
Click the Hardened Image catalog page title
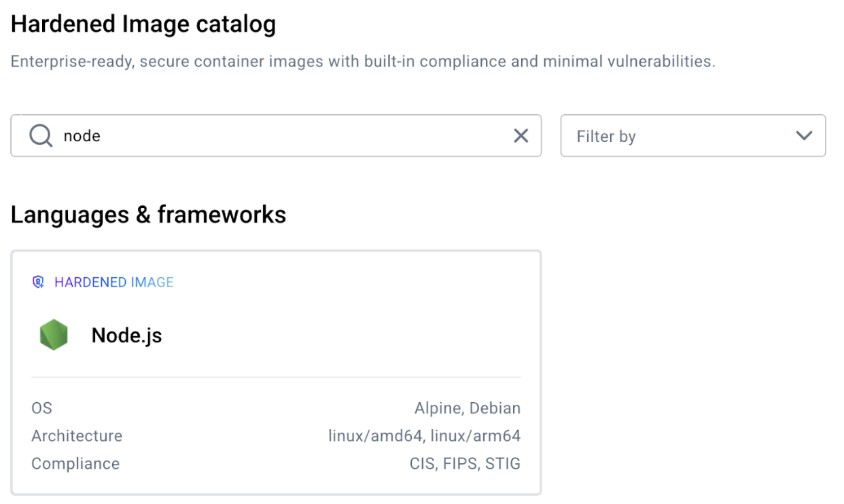(x=143, y=24)
